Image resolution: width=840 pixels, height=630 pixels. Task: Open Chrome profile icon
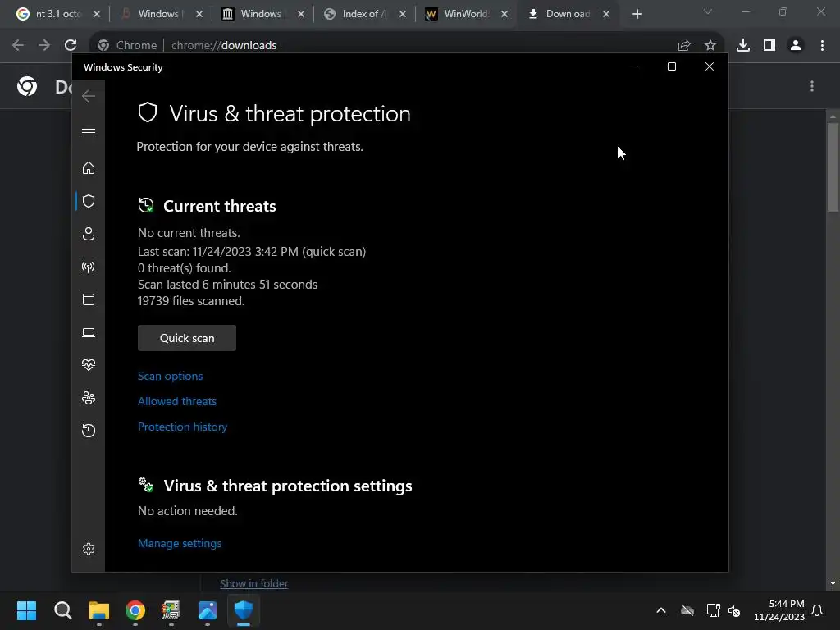(796, 45)
